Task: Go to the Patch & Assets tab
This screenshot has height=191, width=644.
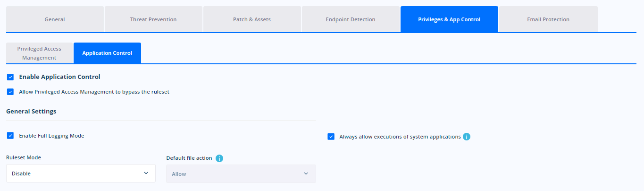Action: pos(252,19)
